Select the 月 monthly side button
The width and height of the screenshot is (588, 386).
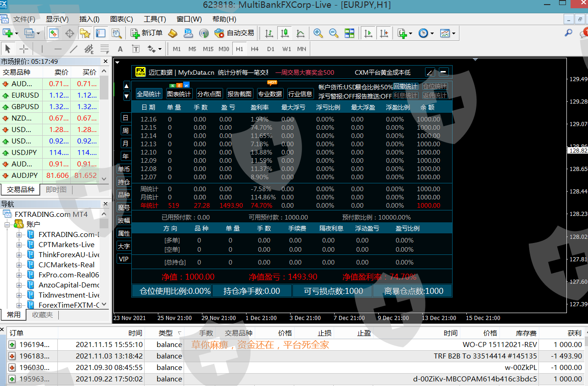[125, 143]
